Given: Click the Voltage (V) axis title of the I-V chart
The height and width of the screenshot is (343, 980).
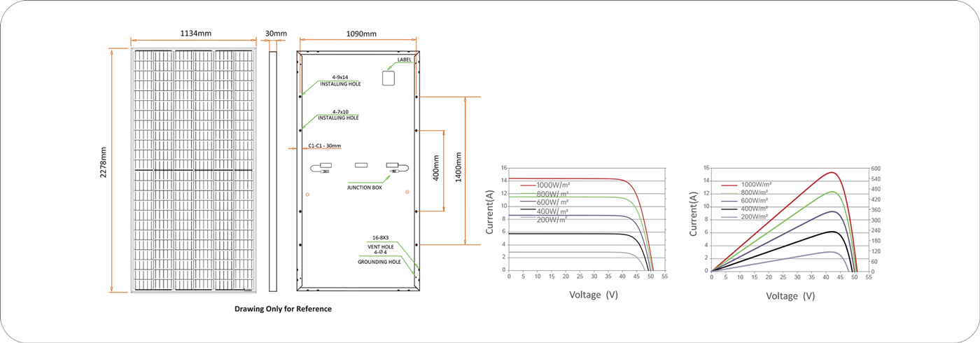Looking at the screenshot, I should (x=594, y=295).
